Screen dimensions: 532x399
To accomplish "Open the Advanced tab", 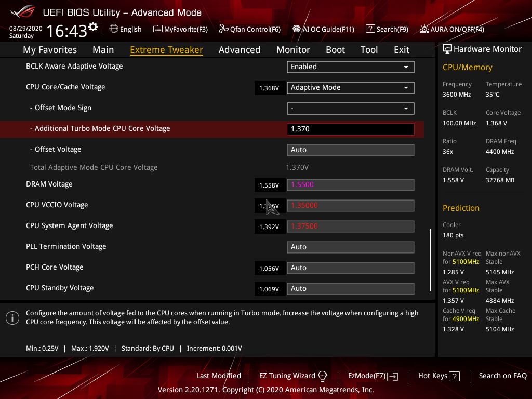I will 240,50.
